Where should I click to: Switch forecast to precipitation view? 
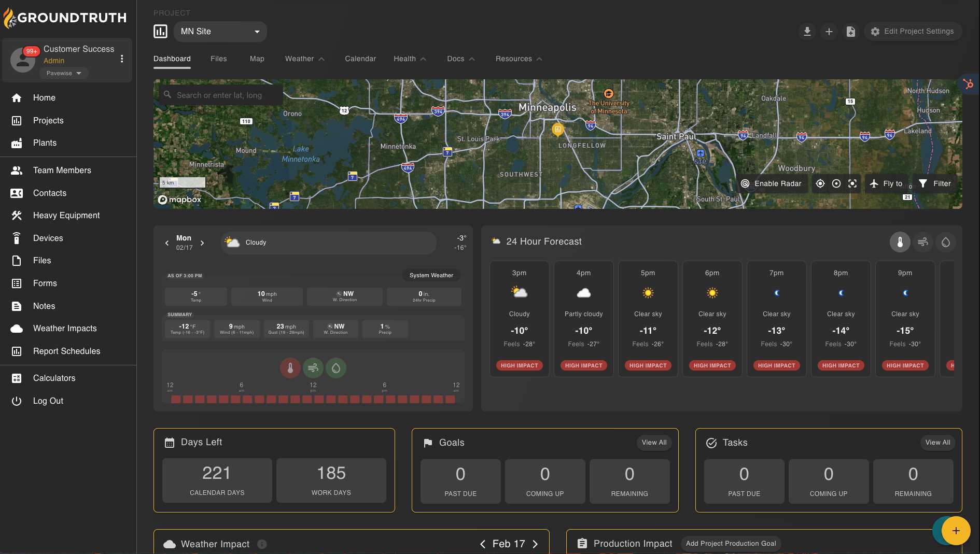pyautogui.click(x=945, y=242)
